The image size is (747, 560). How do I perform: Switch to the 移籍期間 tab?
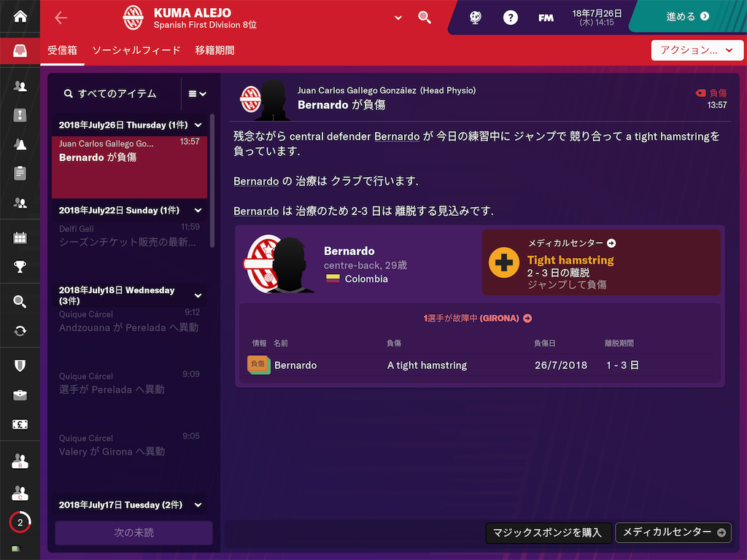(215, 50)
